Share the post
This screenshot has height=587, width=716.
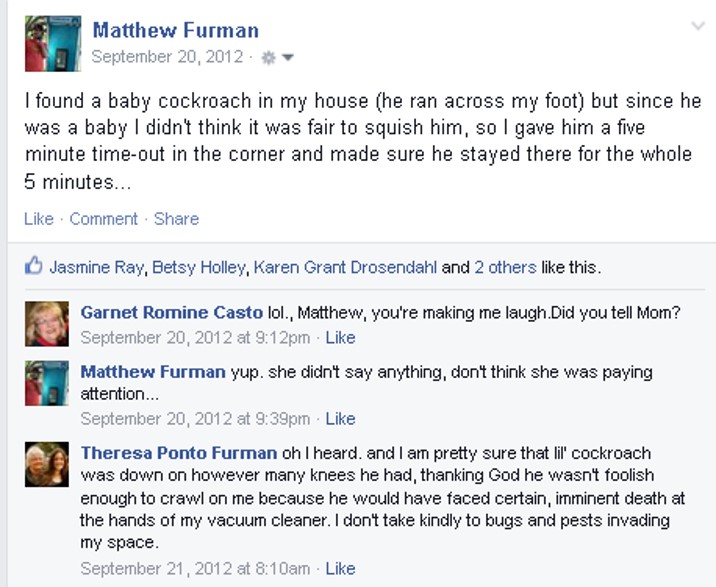(176, 219)
